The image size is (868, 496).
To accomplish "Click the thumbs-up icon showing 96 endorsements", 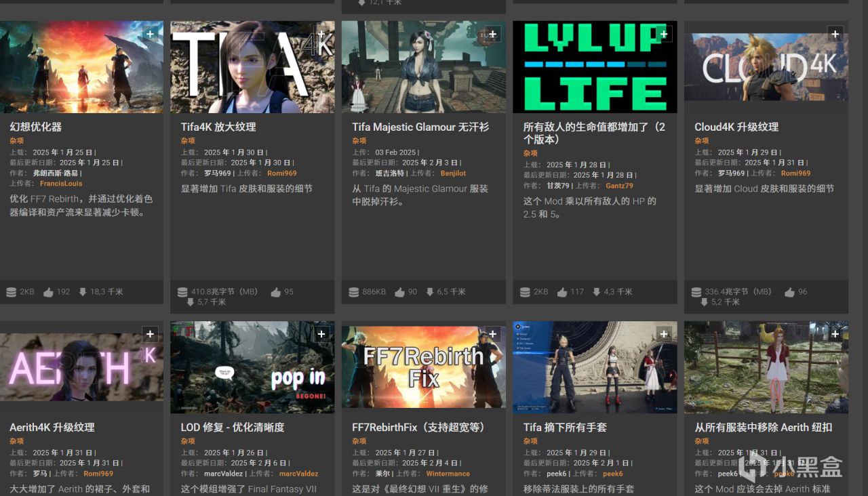I will click(x=790, y=292).
